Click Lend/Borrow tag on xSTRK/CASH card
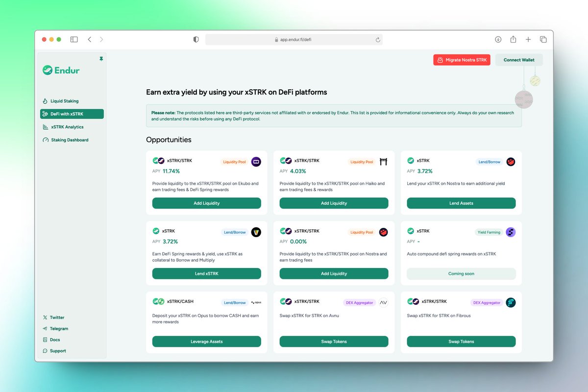The image size is (588, 392). [235, 303]
